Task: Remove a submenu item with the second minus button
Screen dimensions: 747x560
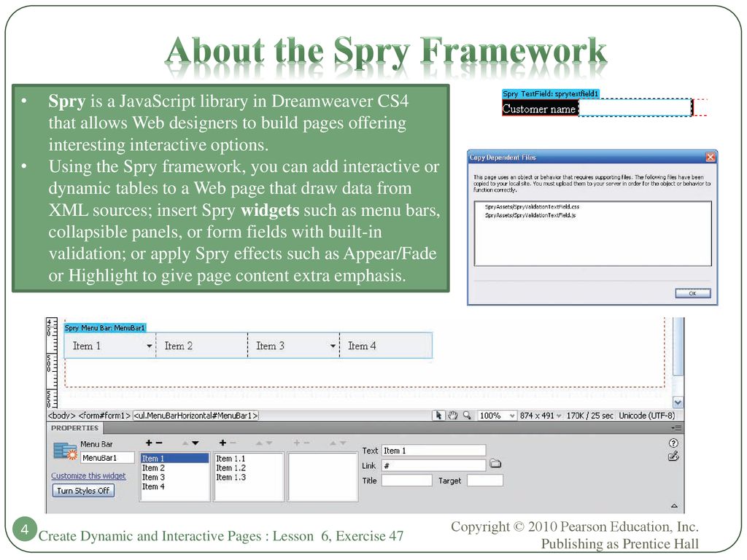Action: [233, 443]
